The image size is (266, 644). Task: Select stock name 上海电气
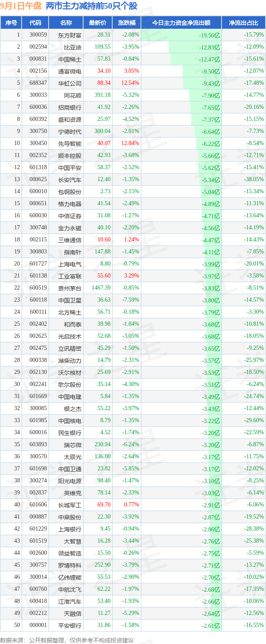[70, 264]
